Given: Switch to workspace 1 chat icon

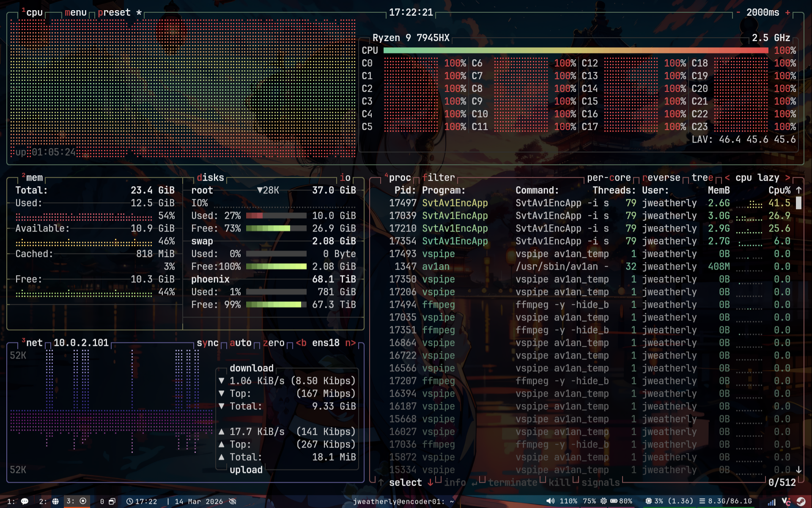Looking at the screenshot, I should [25, 501].
